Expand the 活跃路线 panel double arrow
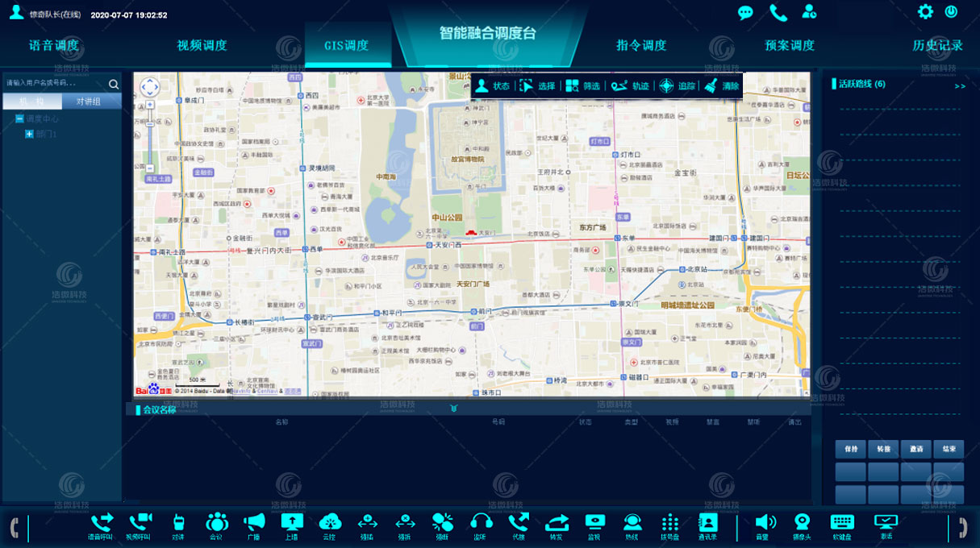The height and width of the screenshot is (548, 980). 959,85
